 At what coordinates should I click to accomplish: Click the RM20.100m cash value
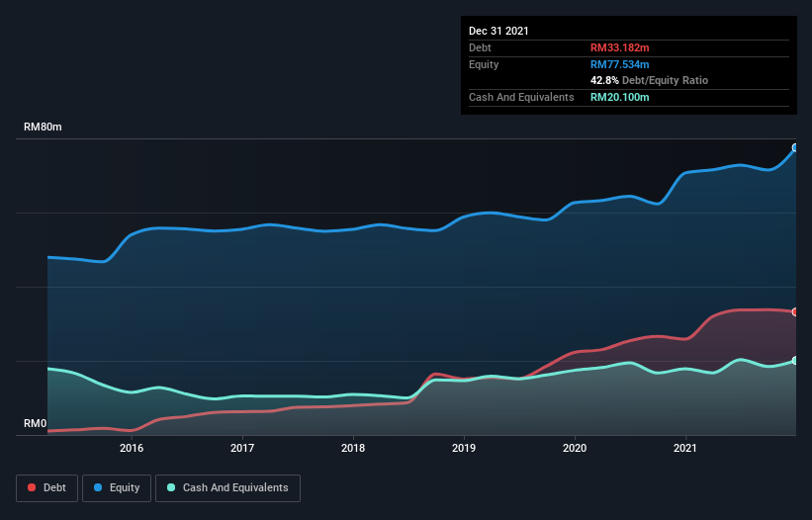pyautogui.click(x=620, y=97)
